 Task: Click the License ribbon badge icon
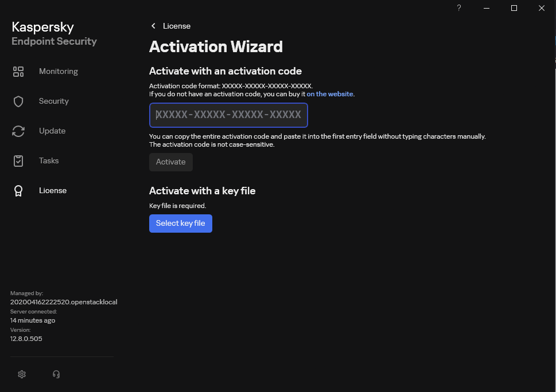pyautogui.click(x=18, y=191)
